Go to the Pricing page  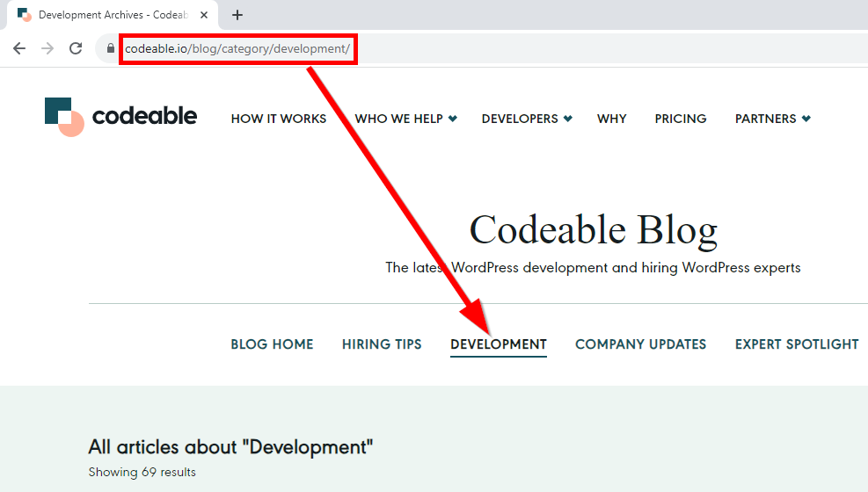pos(681,119)
